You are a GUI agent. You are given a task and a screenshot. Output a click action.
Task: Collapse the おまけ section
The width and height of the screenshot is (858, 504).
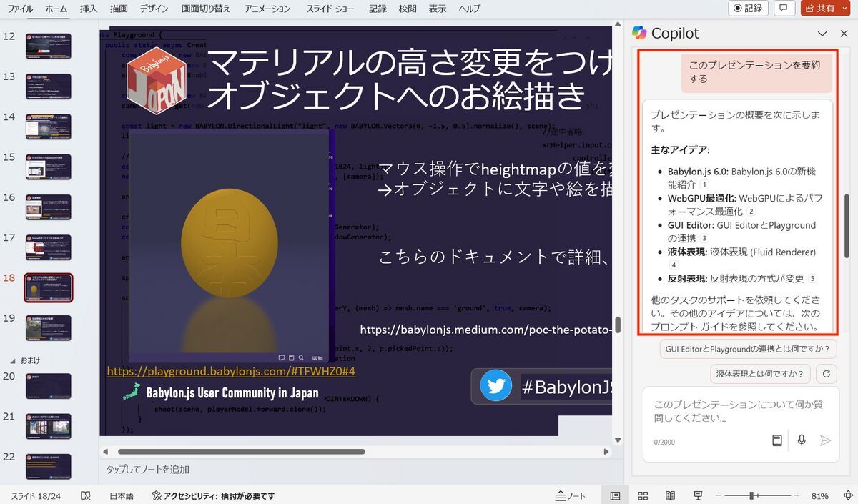tap(11, 360)
